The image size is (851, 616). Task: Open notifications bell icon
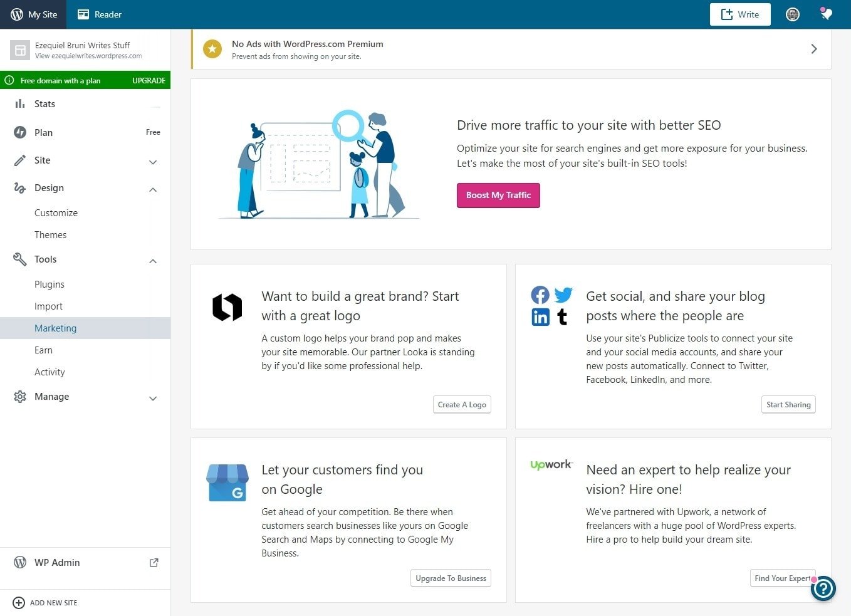pos(827,14)
